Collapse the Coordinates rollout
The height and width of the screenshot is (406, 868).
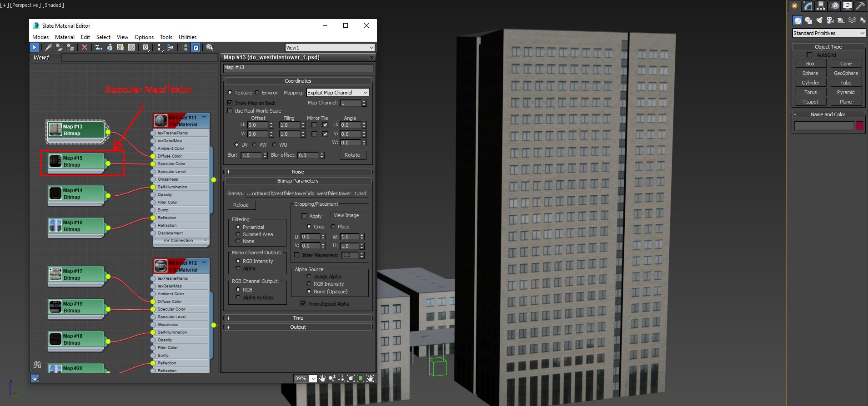(298, 81)
